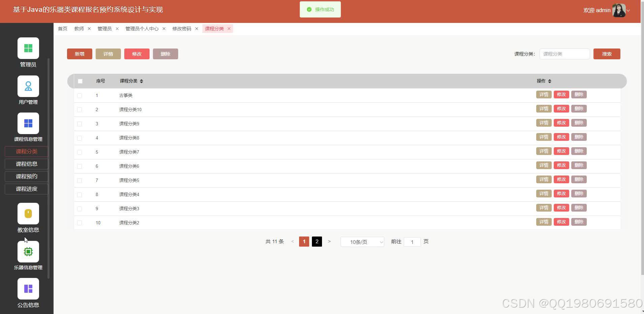Open the 用户管理 sidebar icon
The image size is (644, 314).
pos(28,86)
